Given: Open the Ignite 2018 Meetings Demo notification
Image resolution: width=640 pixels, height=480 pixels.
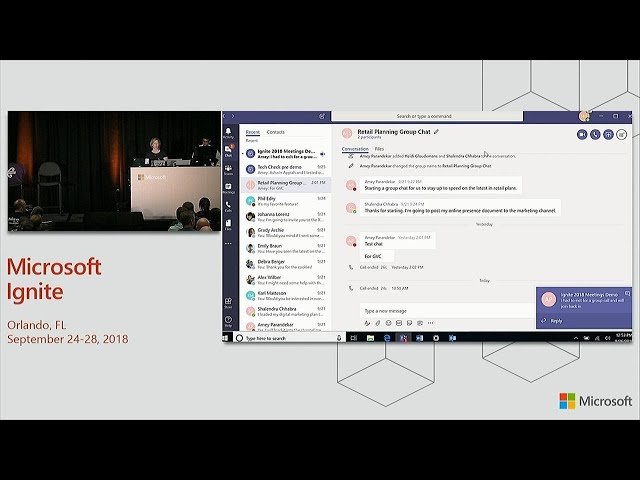Looking at the screenshot, I should (x=584, y=300).
